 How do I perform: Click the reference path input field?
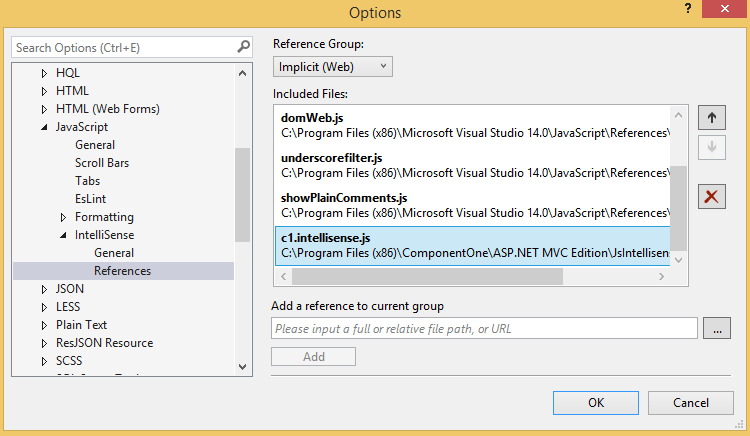click(484, 328)
